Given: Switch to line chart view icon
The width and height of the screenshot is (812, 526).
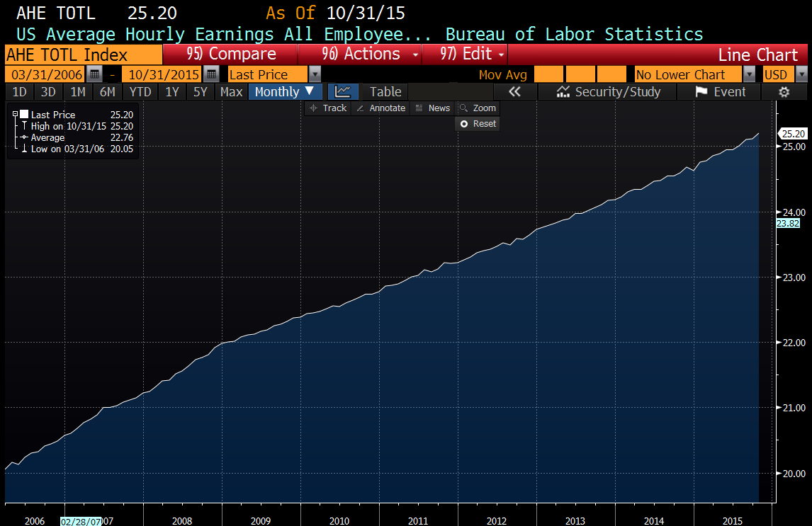Looking at the screenshot, I should pos(343,91).
